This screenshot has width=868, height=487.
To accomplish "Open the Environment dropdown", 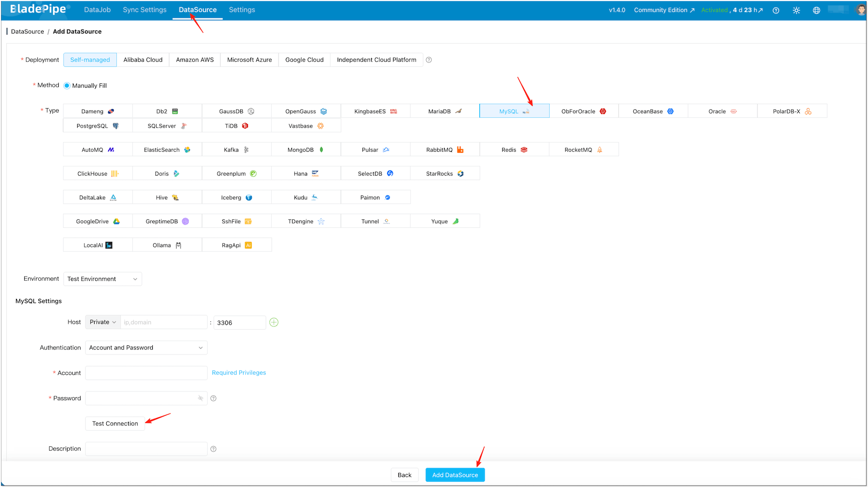I will [102, 279].
